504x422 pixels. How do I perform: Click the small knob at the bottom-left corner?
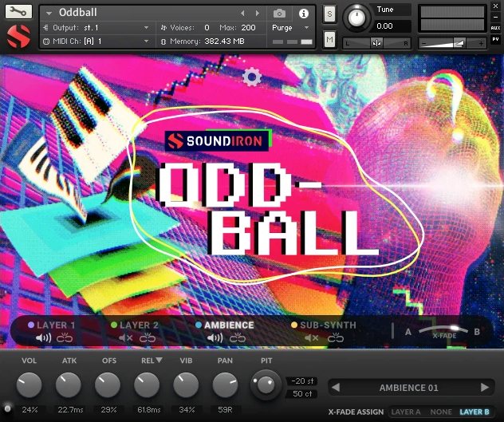click(x=8, y=408)
